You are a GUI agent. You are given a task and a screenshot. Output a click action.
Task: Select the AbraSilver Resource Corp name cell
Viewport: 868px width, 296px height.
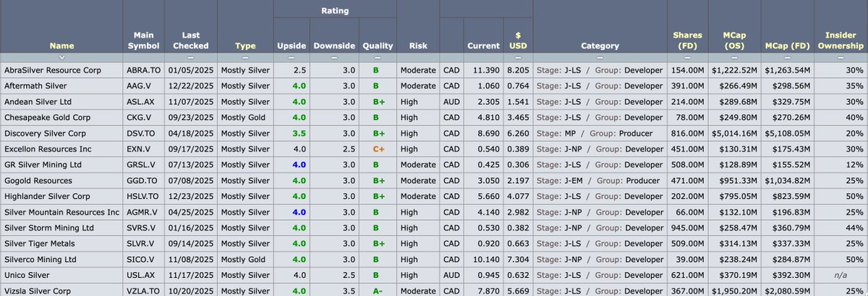click(x=61, y=71)
